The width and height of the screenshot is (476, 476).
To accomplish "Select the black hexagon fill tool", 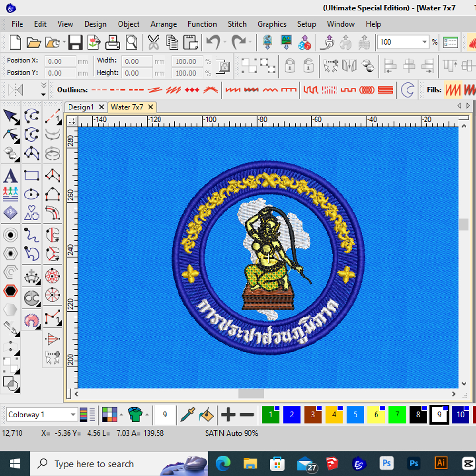I will (10, 291).
